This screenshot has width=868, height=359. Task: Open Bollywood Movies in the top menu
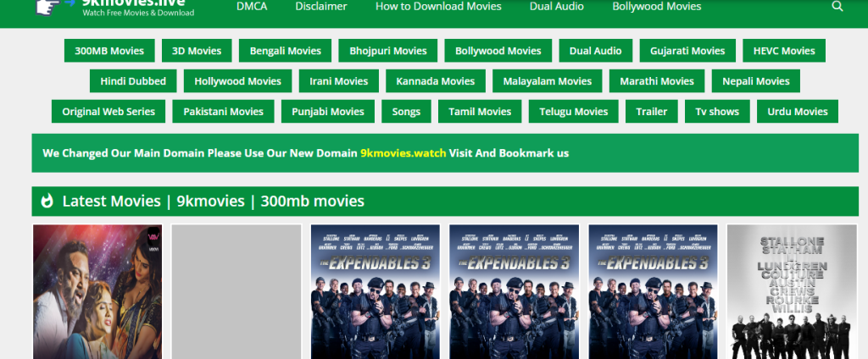657,6
